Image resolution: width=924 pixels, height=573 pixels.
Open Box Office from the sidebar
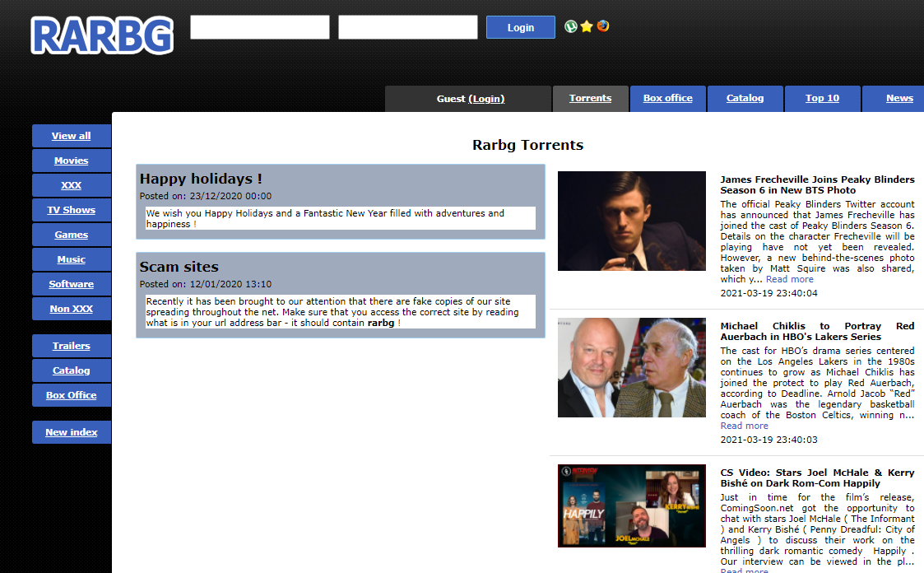tap(72, 395)
